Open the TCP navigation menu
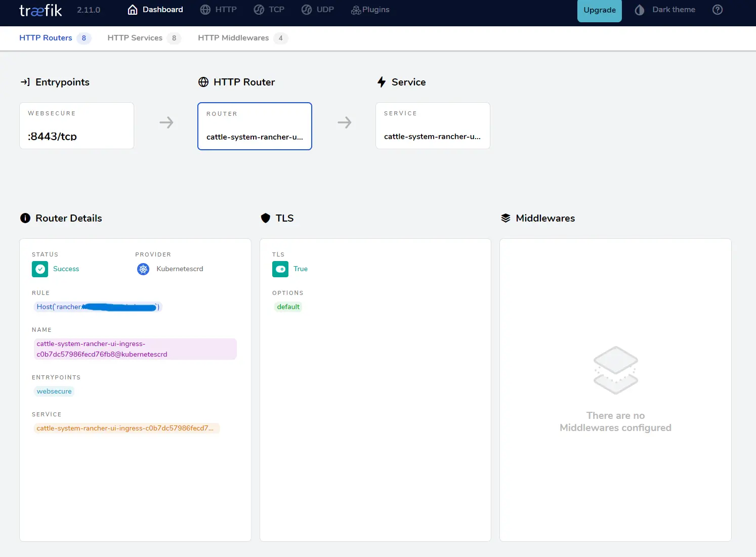Image resolution: width=756 pixels, height=557 pixels. [269, 10]
